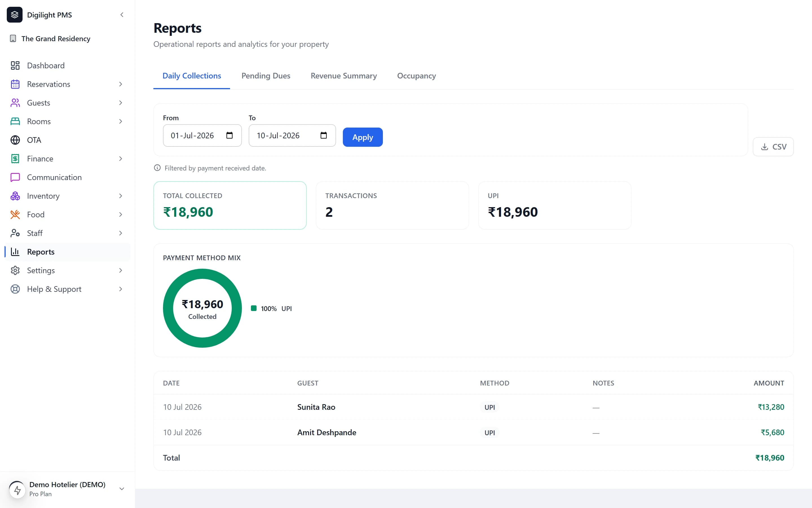Click the DATE column header
This screenshot has height=508, width=812.
[171, 383]
